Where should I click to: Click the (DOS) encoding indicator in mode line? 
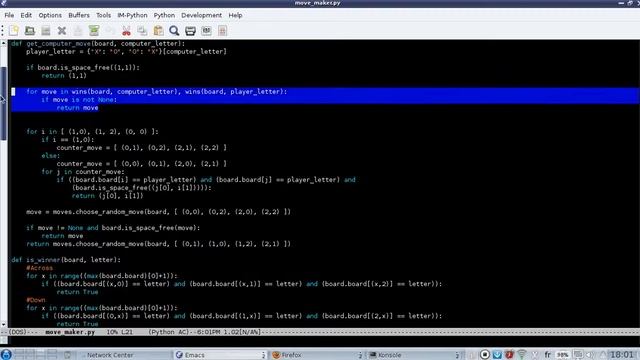[17, 332]
